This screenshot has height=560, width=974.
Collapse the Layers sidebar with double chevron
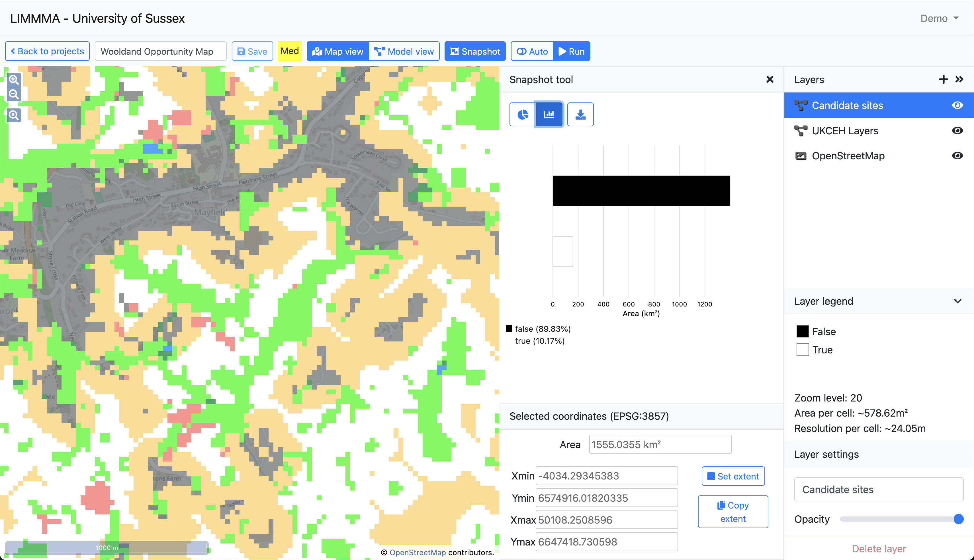(959, 79)
